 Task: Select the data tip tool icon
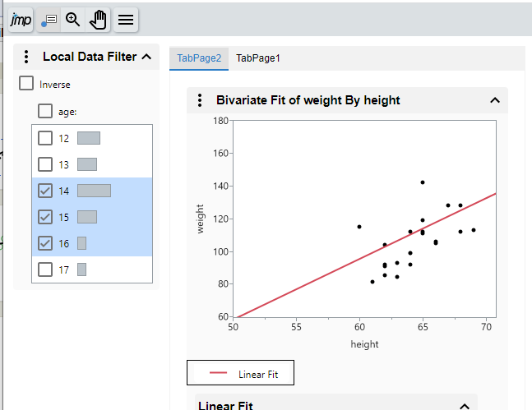pyautogui.click(x=49, y=19)
